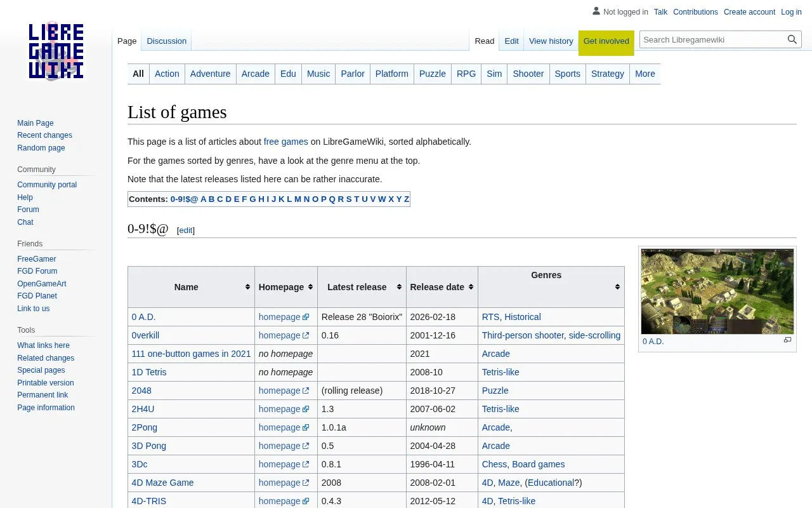Image resolution: width=812 pixels, height=508 pixels.
Task: Click the free games link
Action: coord(285,142)
